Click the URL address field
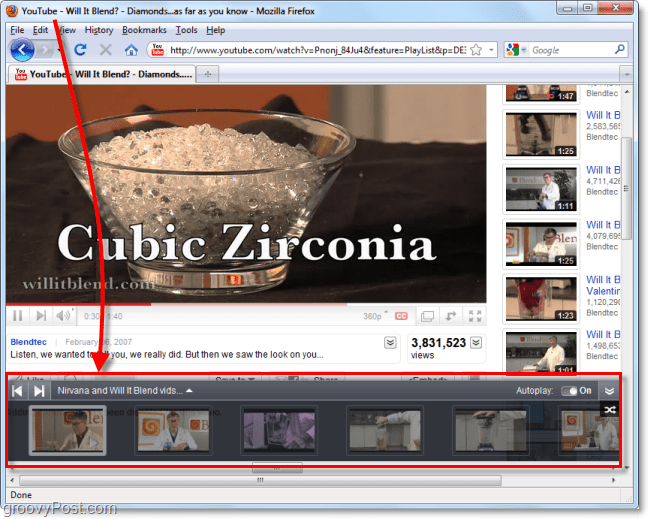This screenshot has width=649, height=519. [317, 50]
